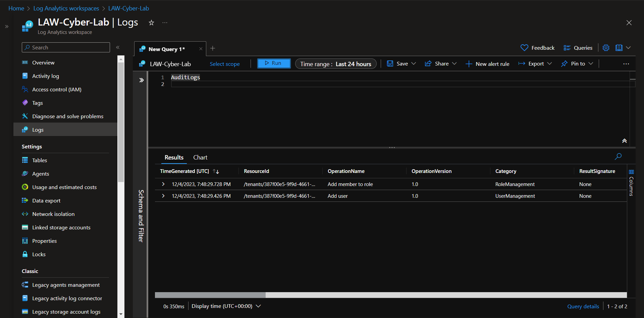Expand the dropdown next to the book icon

pos(628,48)
